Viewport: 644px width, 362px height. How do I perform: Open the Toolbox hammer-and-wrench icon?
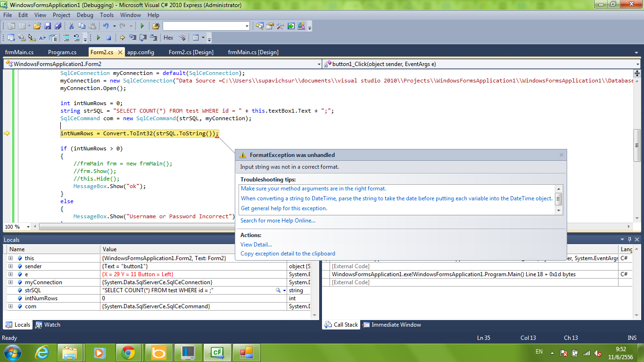(x=281, y=26)
